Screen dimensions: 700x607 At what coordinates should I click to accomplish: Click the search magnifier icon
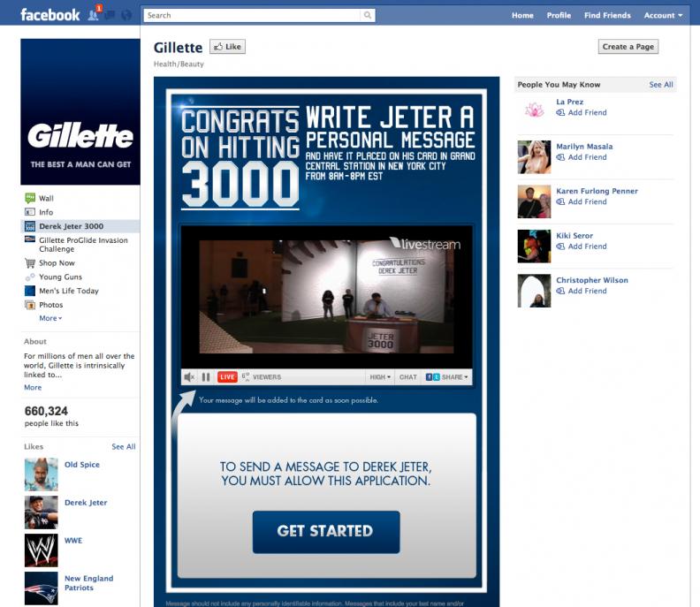click(368, 15)
